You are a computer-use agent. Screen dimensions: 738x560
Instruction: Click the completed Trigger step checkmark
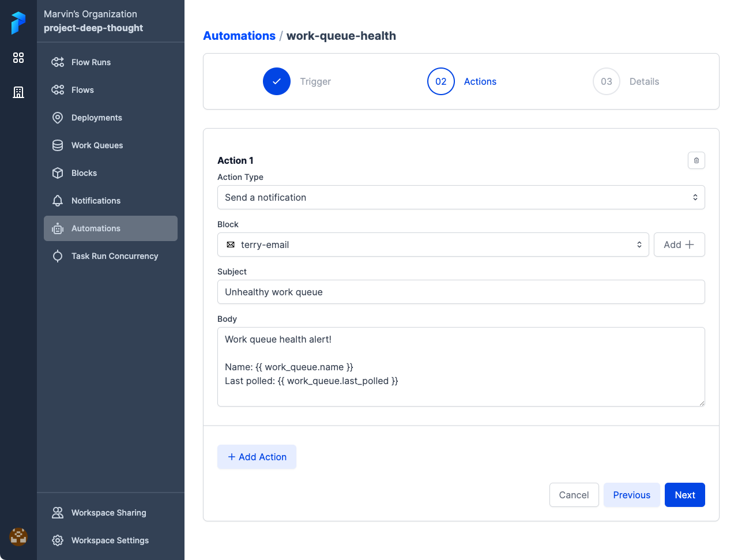277,81
